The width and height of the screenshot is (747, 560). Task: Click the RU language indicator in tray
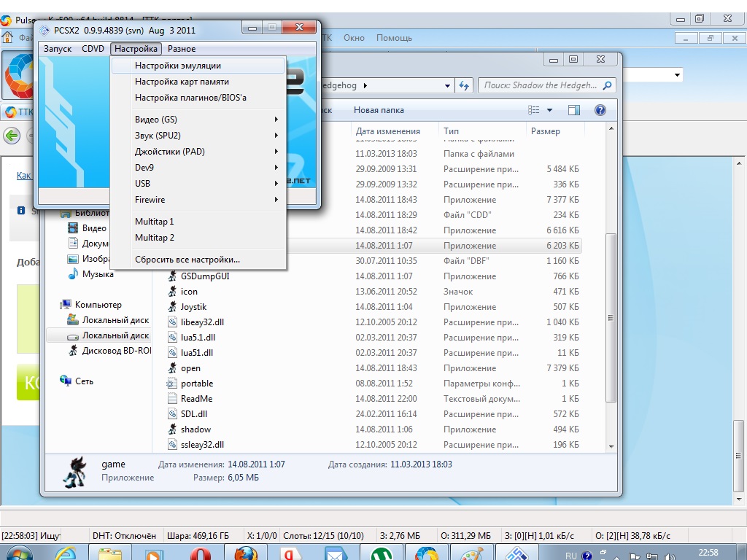coord(570,556)
